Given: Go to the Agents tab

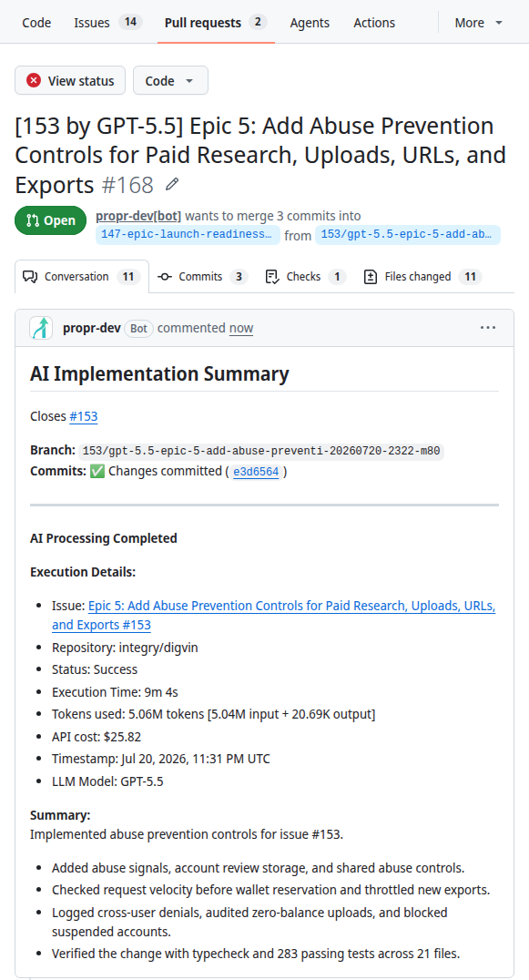Looking at the screenshot, I should pos(310,23).
